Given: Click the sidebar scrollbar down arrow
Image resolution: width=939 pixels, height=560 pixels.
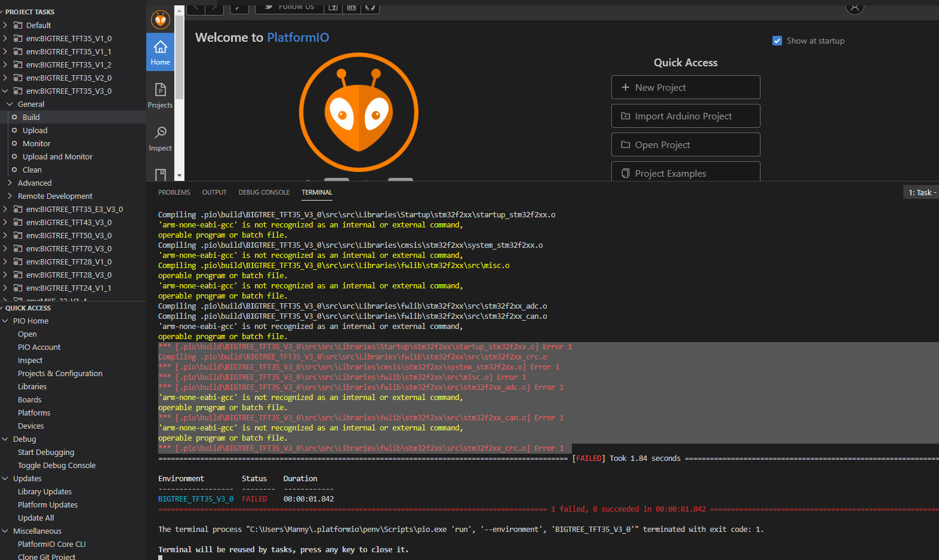Looking at the screenshot, I should pyautogui.click(x=179, y=176).
